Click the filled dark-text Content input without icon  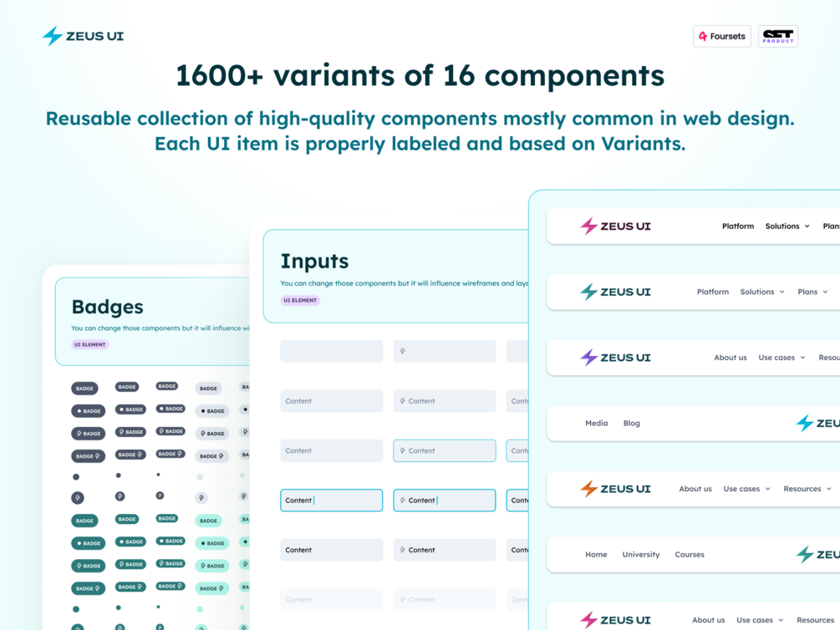(331, 550)
